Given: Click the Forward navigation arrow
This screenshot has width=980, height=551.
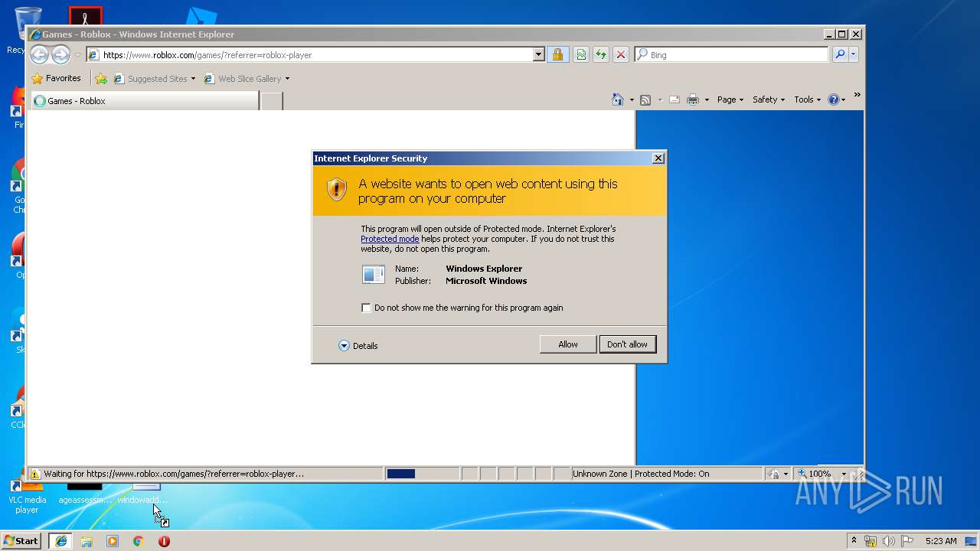Looking at the screenshot, I should tap(60, 54).
